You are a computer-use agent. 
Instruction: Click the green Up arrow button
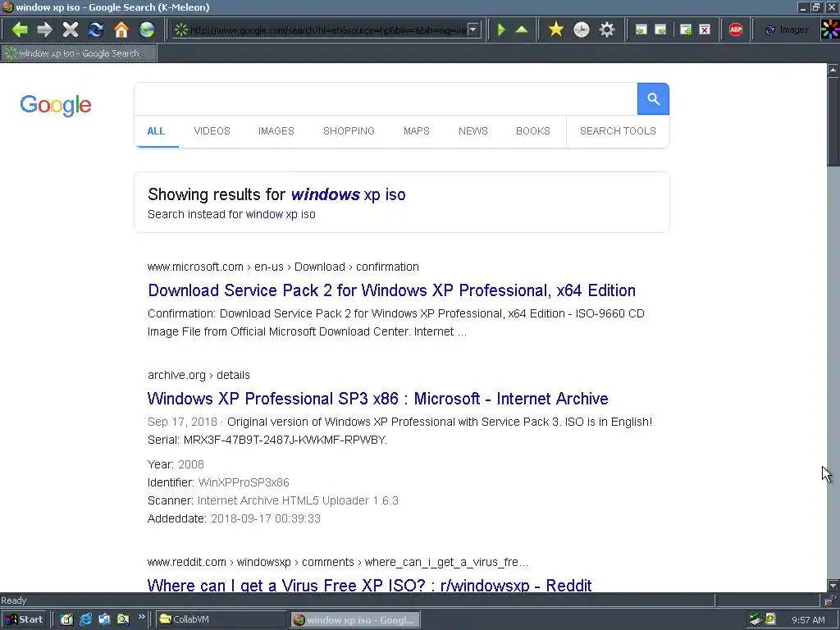(x=522, y=30)
